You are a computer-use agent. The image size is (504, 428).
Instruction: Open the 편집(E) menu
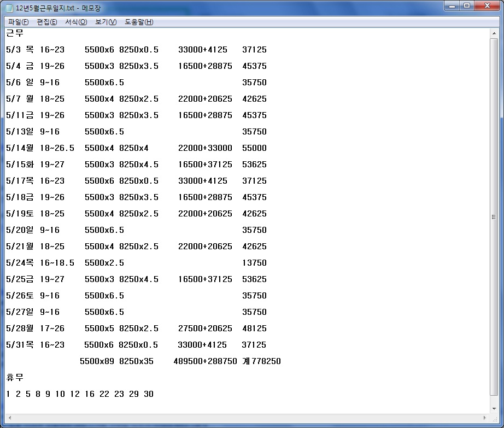tap(46, 22)
